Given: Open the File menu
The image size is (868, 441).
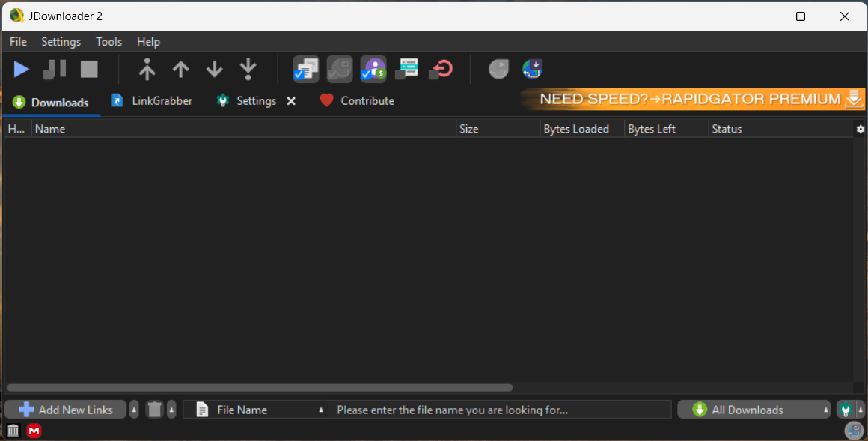Looking at the screenshot, I should tap(18, 41).
